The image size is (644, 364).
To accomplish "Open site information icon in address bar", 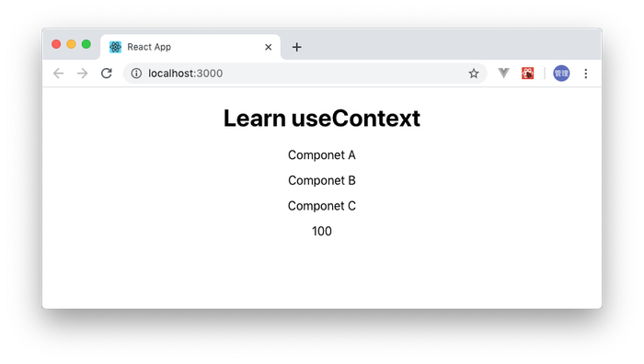I will (x=136, y=74).
